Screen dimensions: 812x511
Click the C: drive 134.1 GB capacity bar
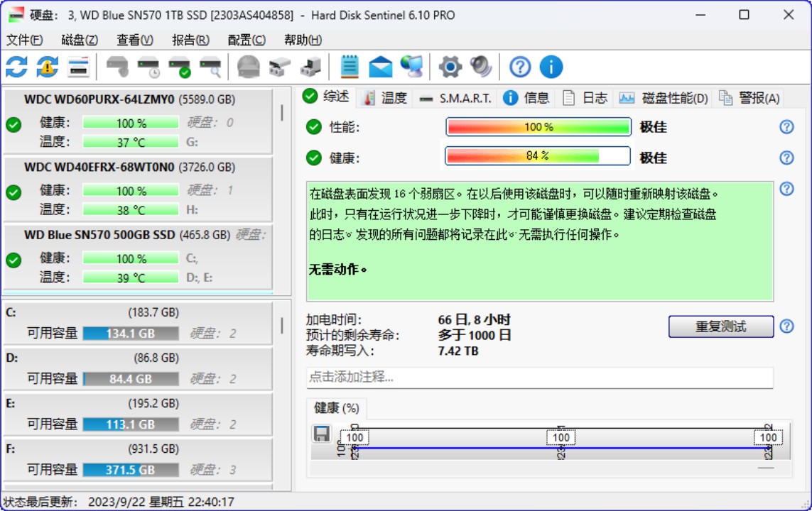[131, 334]
